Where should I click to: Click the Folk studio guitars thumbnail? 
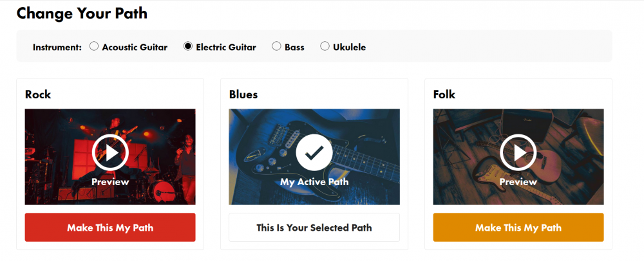click(518, 156)
